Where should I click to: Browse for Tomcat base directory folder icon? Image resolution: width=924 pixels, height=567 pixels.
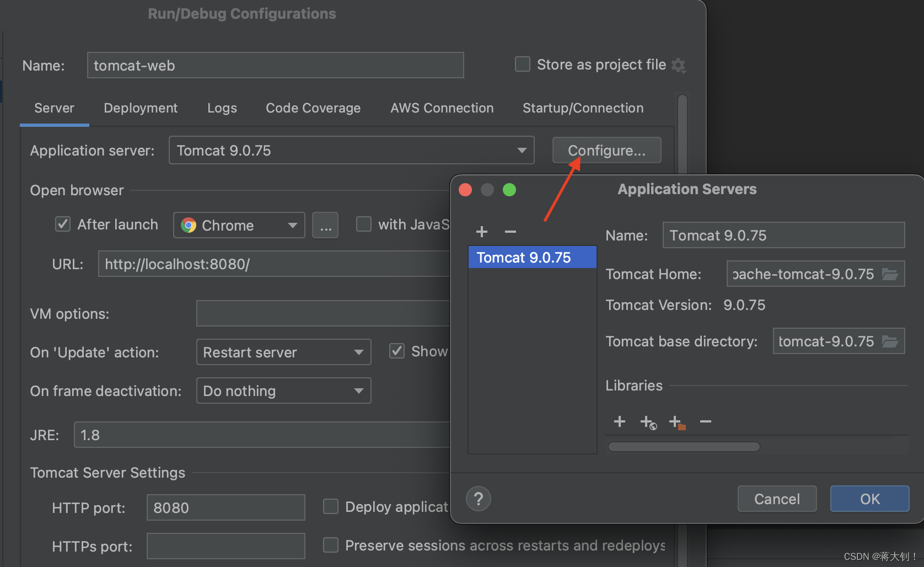point(890,341)
